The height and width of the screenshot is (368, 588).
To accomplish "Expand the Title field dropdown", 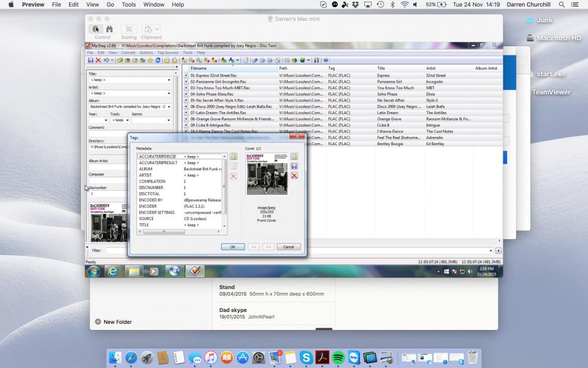I will (169, 80).
